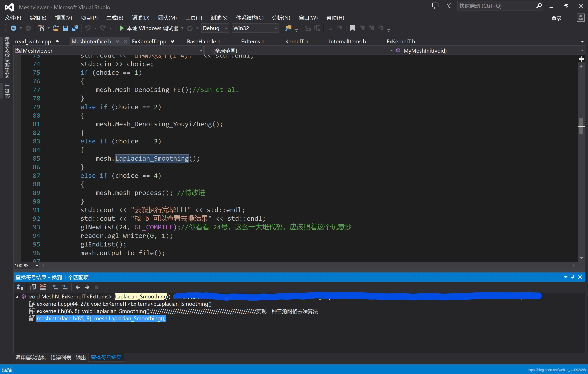Click the left arrow in find results toolbar
Viewport: 588px width, 374px height.
pyautogui.click(x=78, y=287)
